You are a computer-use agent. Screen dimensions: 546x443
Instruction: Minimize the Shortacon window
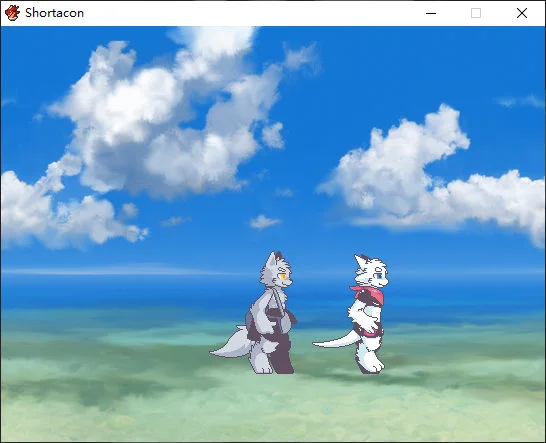coord(431,13)
